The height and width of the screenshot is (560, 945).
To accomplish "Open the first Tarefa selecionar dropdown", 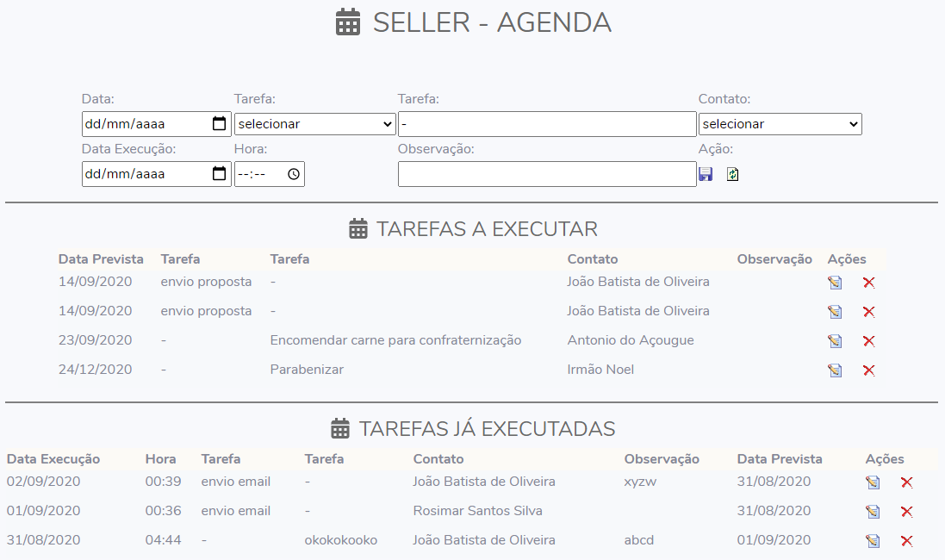I will [x=314, y=123].
